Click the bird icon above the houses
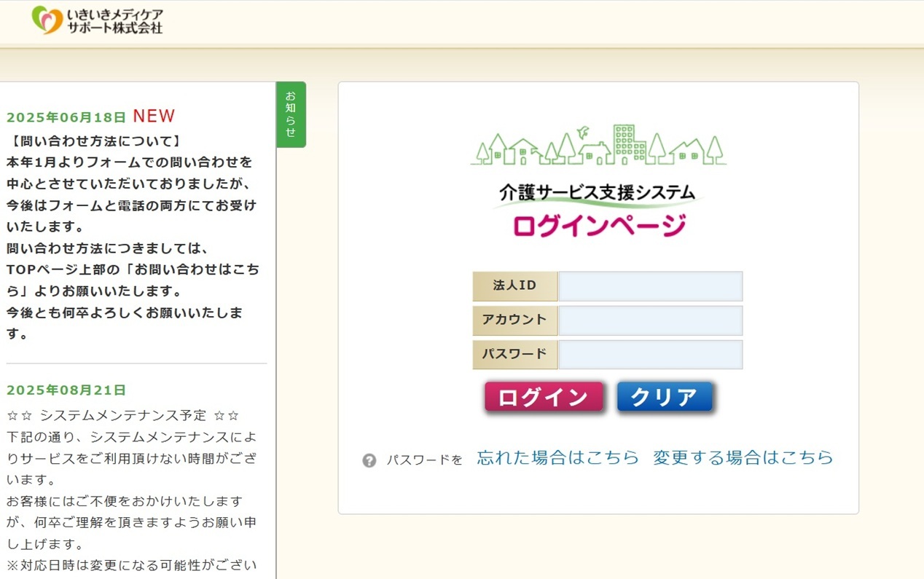 point(583,132)
